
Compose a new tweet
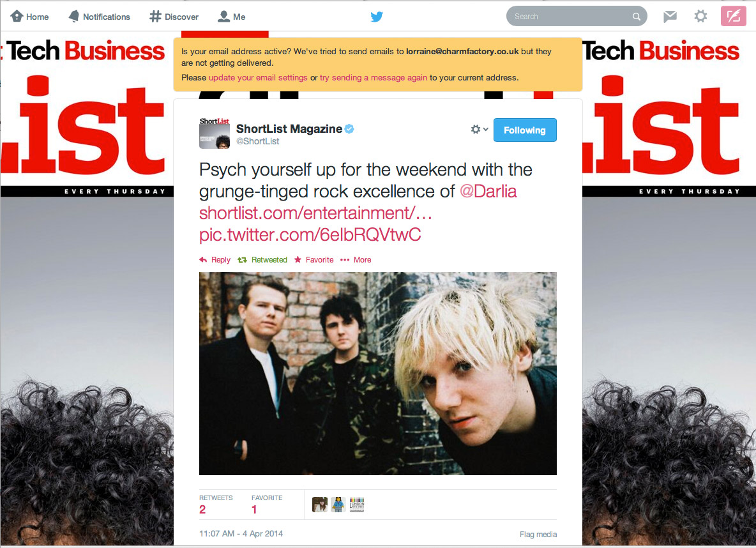[734, 17]
